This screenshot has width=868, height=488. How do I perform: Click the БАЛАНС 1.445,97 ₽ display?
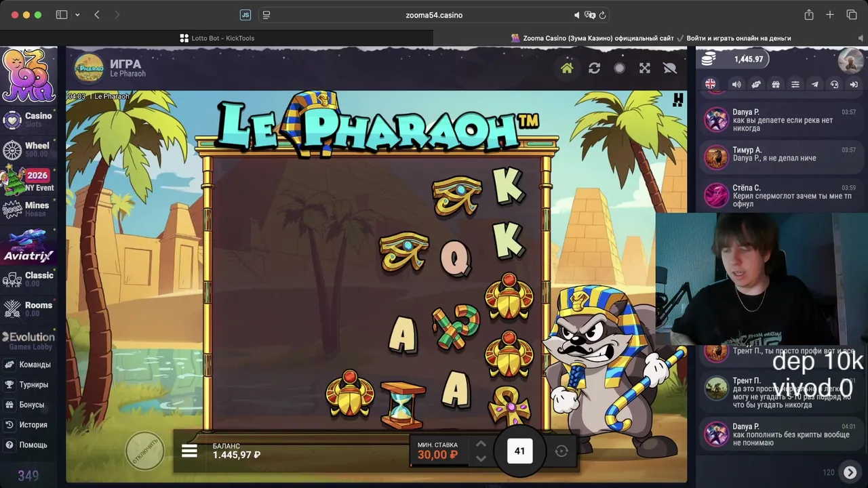[x=237, y=451]
